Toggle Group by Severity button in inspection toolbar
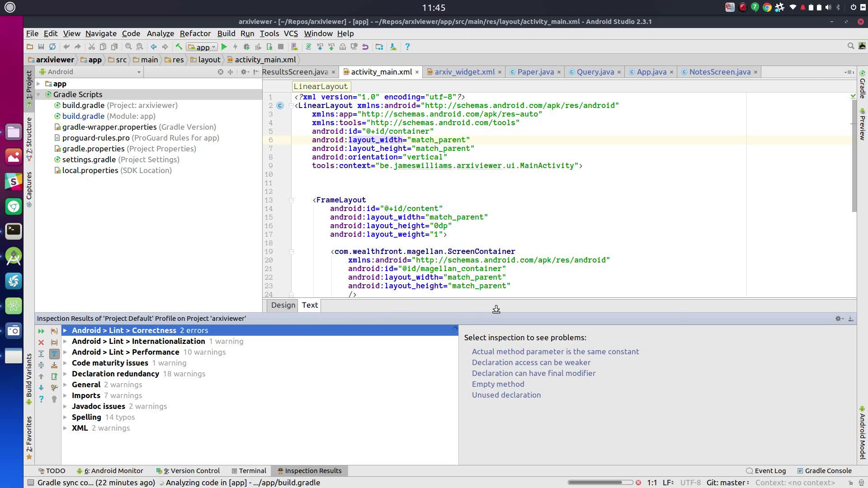 54,331
